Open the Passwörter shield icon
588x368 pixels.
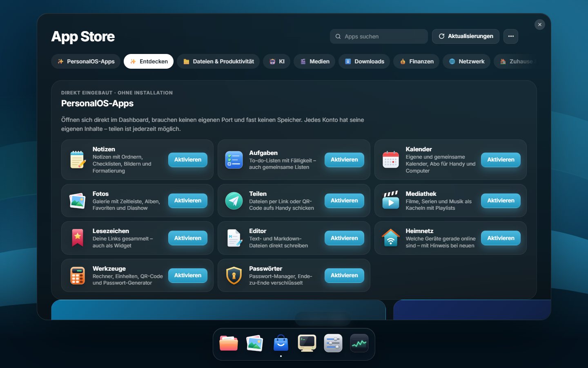(234, 276)
